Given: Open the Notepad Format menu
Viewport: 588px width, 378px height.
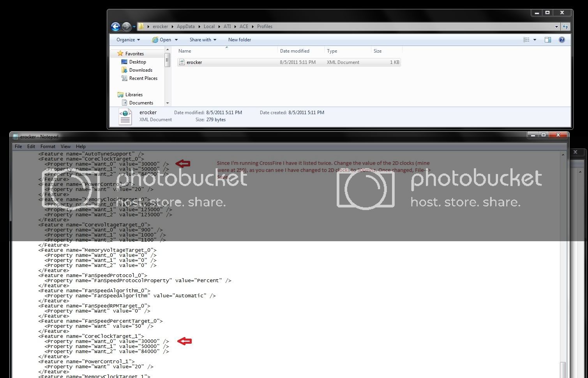Looking at the screenshot, I should click(48, 147).
